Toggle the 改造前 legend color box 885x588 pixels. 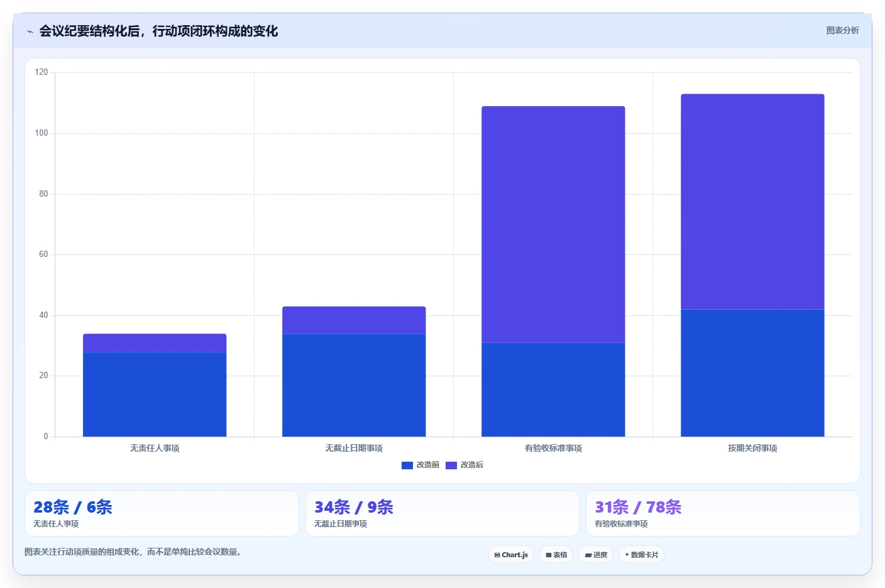click(407, 465)
